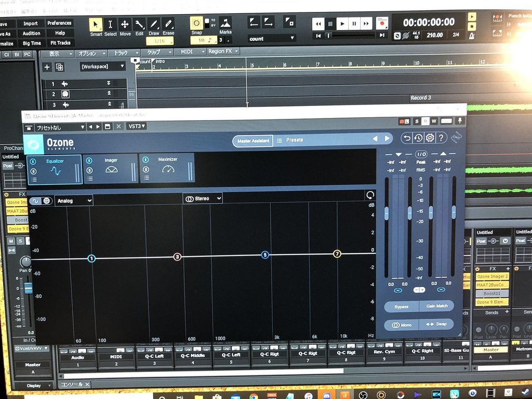532x399 pixels.
Task: Click the Maximizer module gauge icon
Action: 168,169
